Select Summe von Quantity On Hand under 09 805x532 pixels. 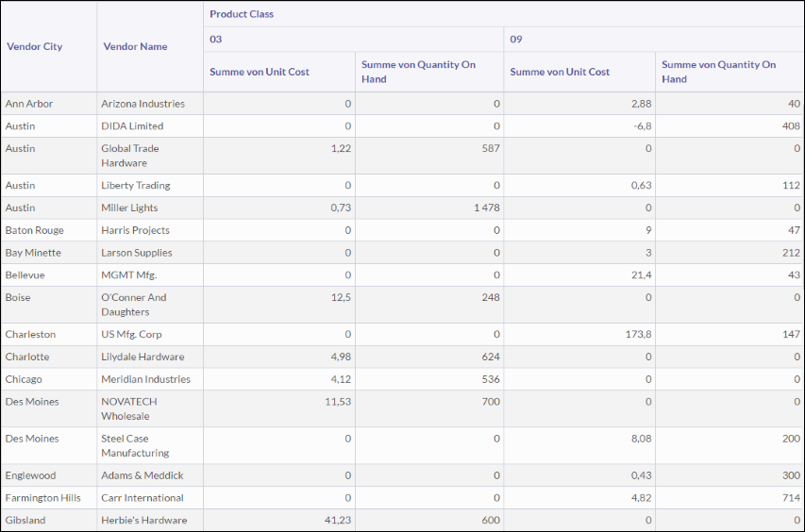tap(718, 72)
